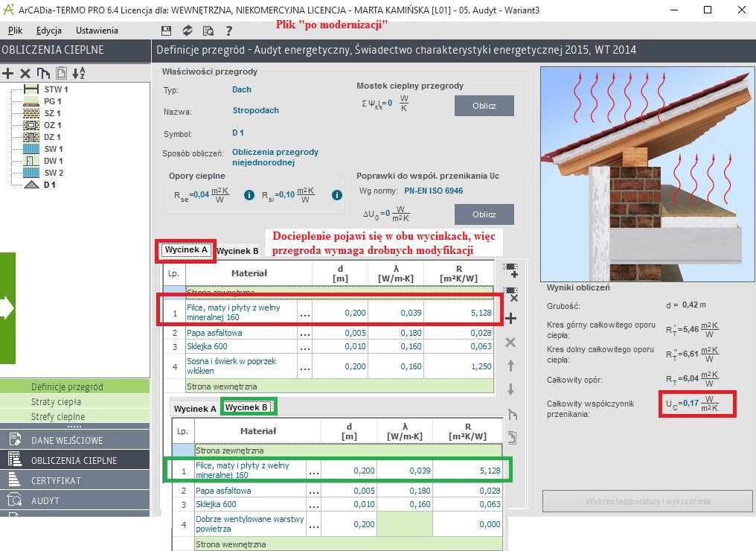Click the D 1 symbol field
The height and width of the screenshot is (551, 756).
point(238,133)
